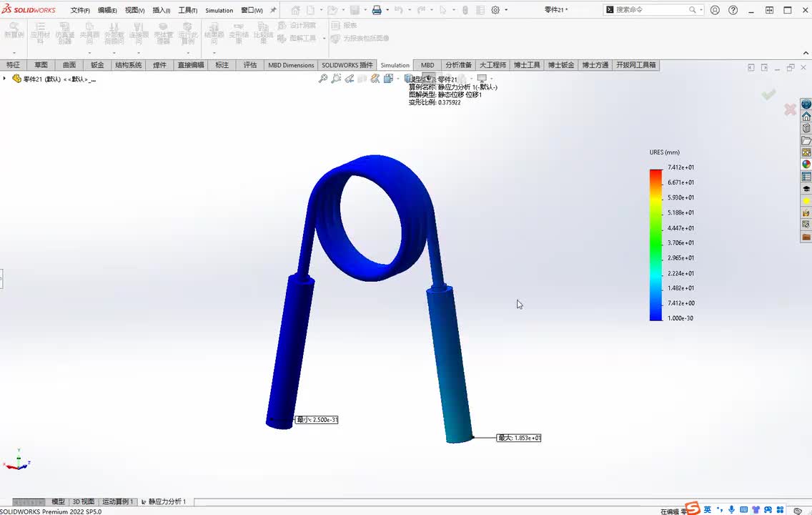This screenshot has height=515, width=812.
Task: Click the Undo arrow icon
Action: 399,10
